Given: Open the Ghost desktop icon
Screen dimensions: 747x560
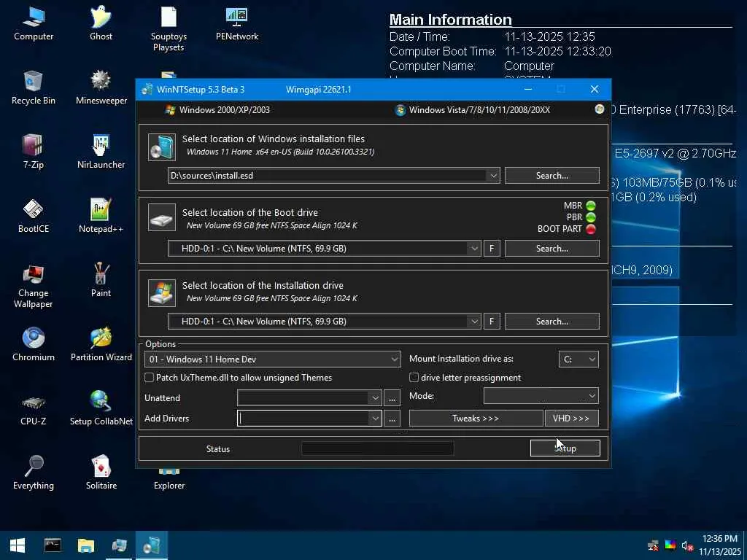Looking at the screenshot, I should click(x=101, y=24).
